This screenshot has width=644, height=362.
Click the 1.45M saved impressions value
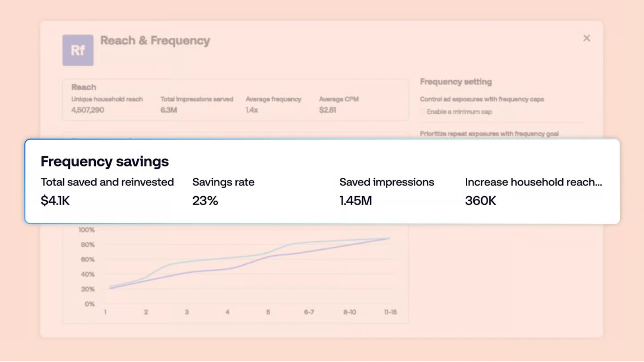(x=355, y=201)
